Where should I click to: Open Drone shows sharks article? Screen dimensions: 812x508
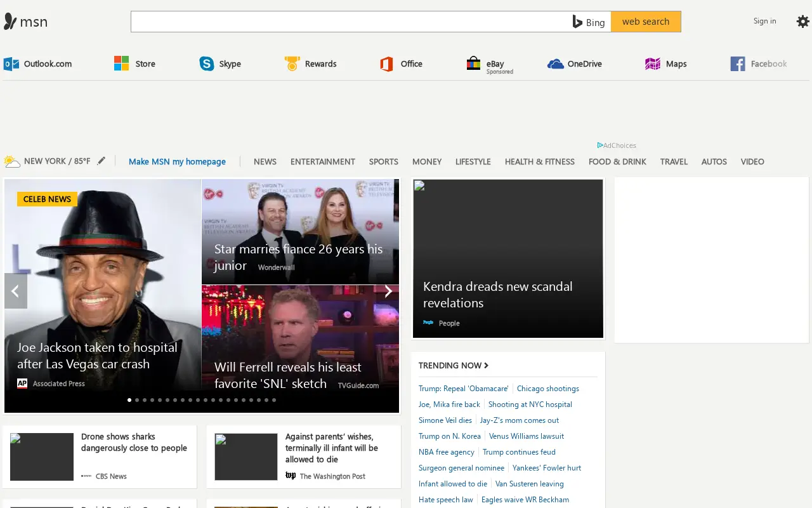point(134,442)
